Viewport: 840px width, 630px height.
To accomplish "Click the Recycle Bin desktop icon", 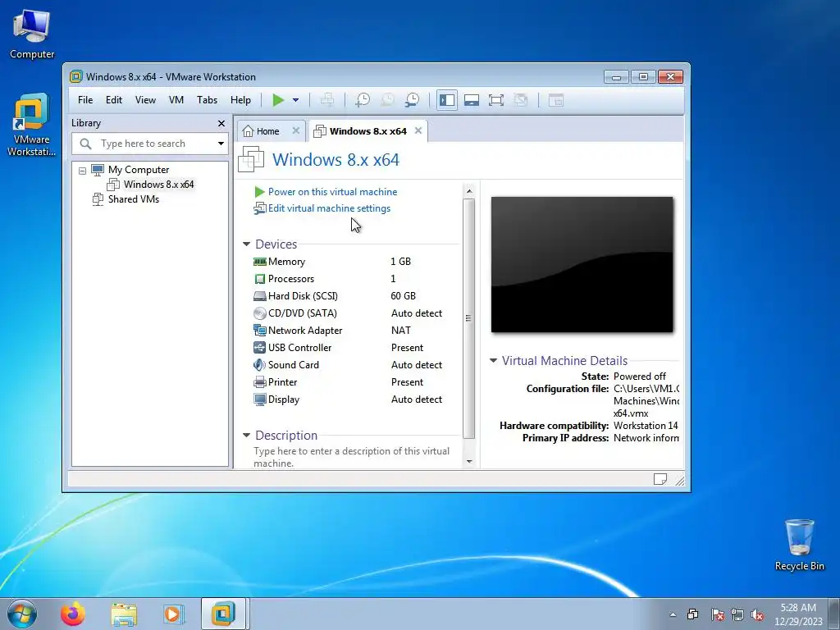I will (799, 545).
